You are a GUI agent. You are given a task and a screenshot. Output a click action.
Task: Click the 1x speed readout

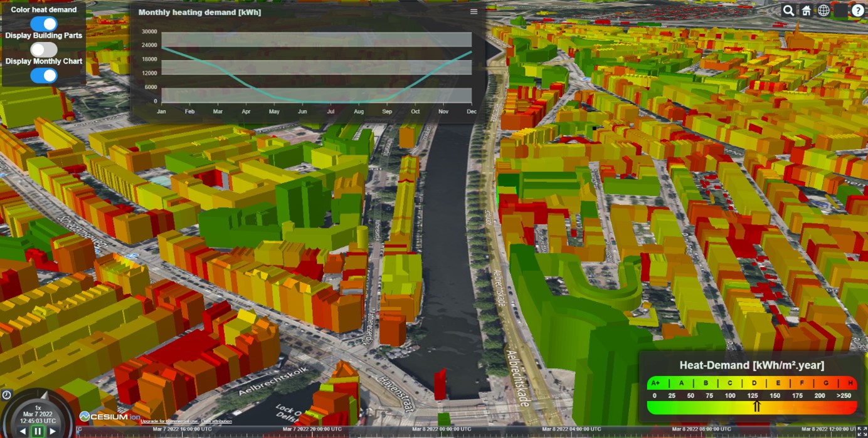click(38, 407)
